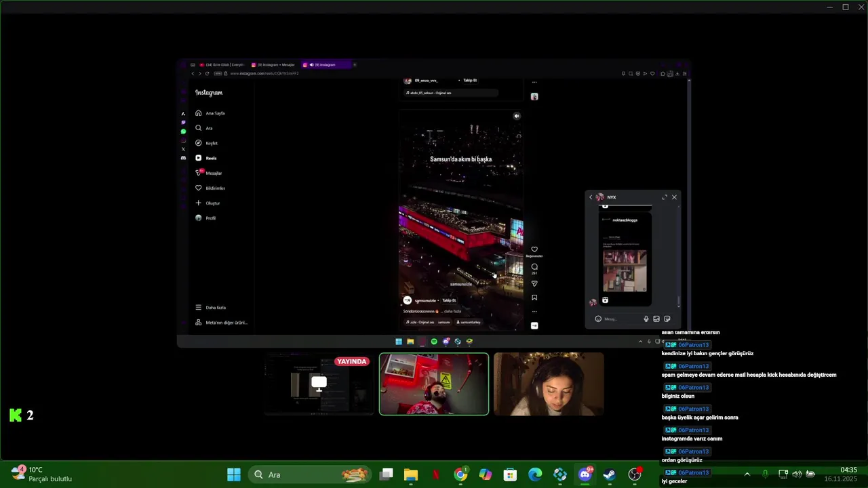
Task: Open Discord in the browser sidebar
Action: click(x=183, y=158)
